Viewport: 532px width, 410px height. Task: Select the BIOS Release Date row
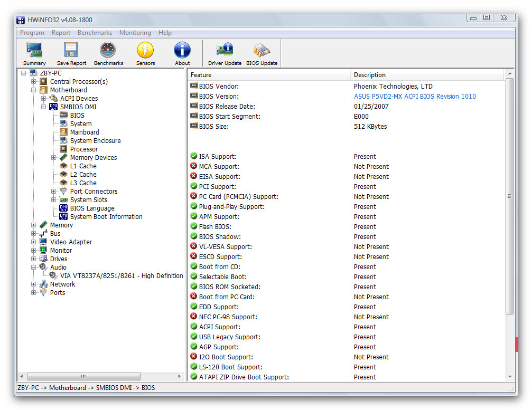tap(346, 107)
